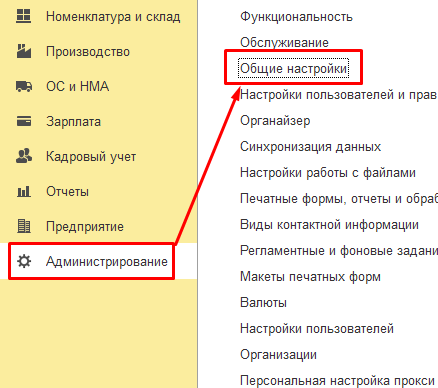Open Макеты печатных форм

click(x=310, y=277)
